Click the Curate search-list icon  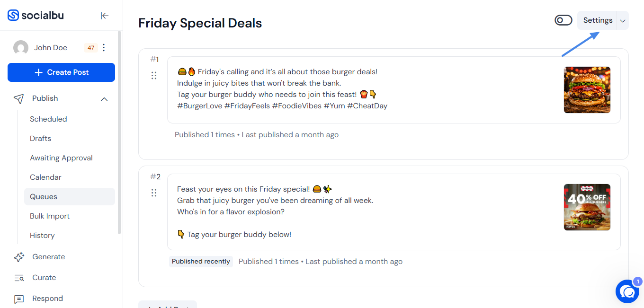[x=19, y=278]
